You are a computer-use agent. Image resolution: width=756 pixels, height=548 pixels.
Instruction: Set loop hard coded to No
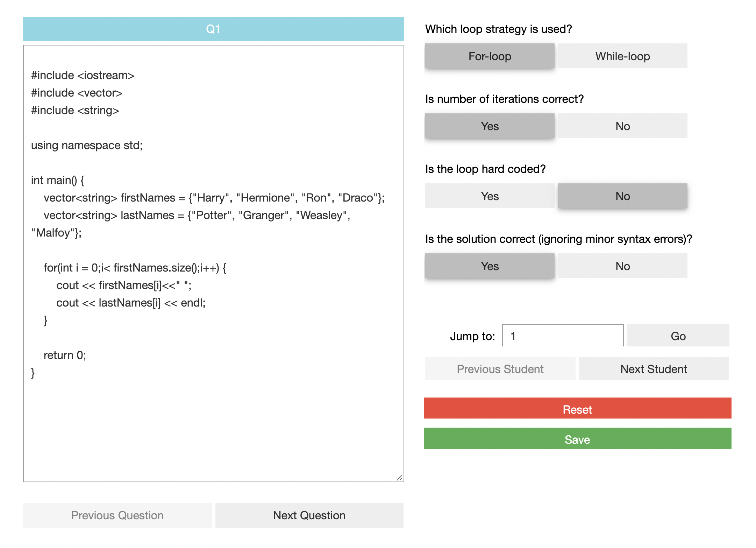coord(622,196)
